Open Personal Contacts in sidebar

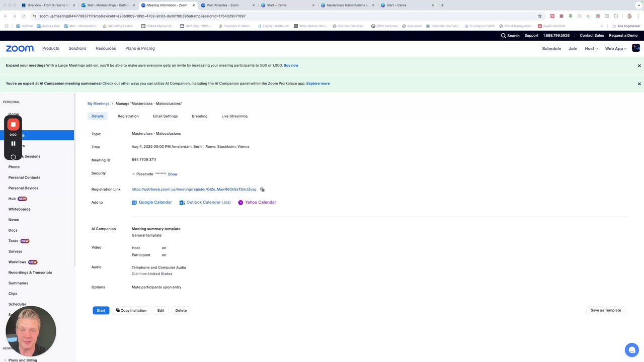click(24, 177)
